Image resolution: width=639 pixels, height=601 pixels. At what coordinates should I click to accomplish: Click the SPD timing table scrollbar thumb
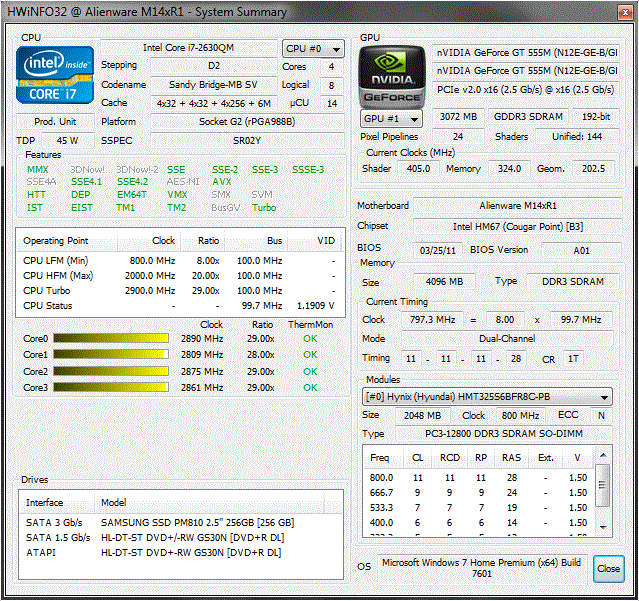tap(602, 485)
